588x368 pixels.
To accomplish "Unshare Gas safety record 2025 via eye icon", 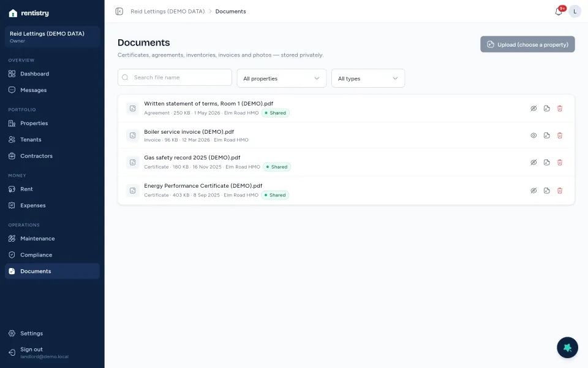I will [533, 163].
